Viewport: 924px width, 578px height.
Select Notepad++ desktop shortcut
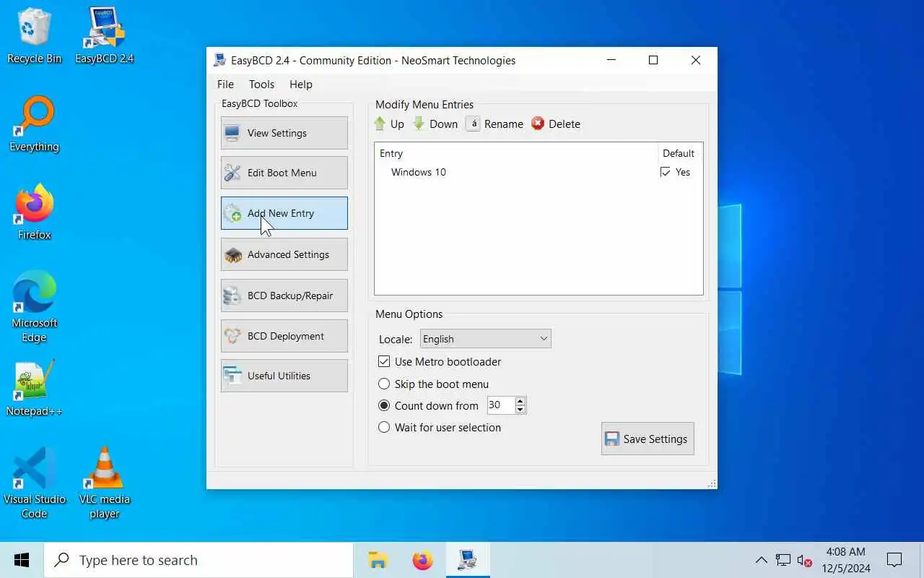point(34,389)
